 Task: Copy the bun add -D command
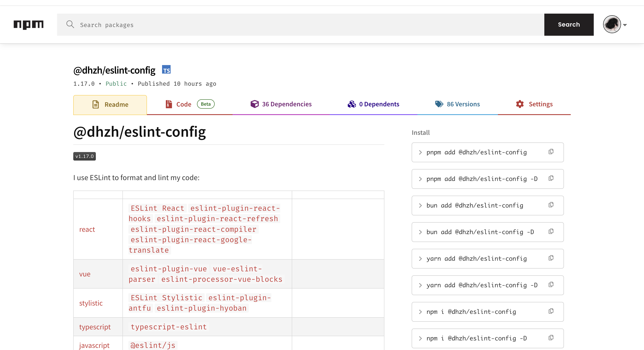tap(551, 231)
